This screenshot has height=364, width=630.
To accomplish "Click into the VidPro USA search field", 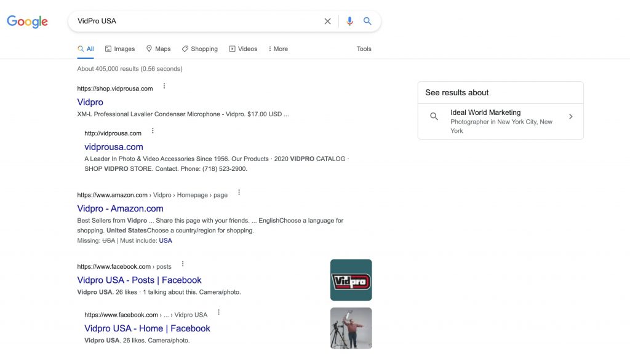I will pos(197,22).
